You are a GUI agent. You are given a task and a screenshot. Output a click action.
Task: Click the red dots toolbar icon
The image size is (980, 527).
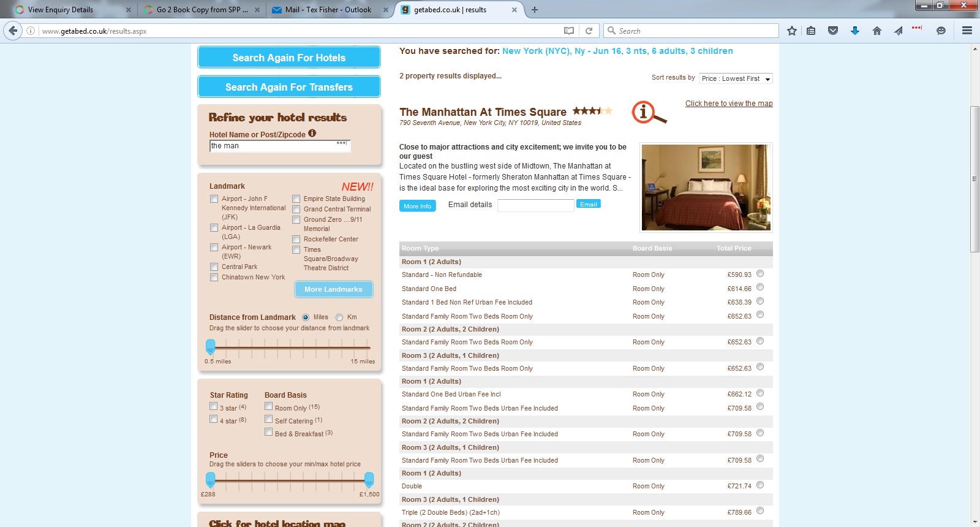[x=917, y=28]
